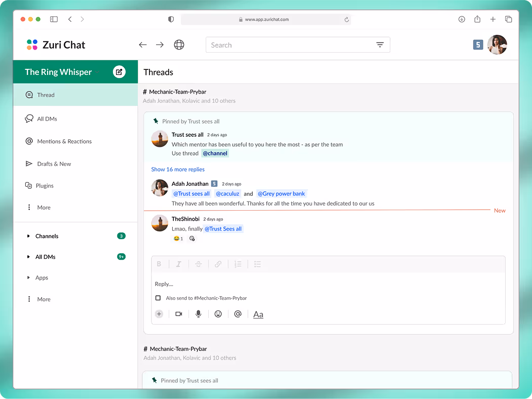532x399 pixels.
Task: Click @Trust Sees all in TheShinobi's message
Action: point(223,229)
